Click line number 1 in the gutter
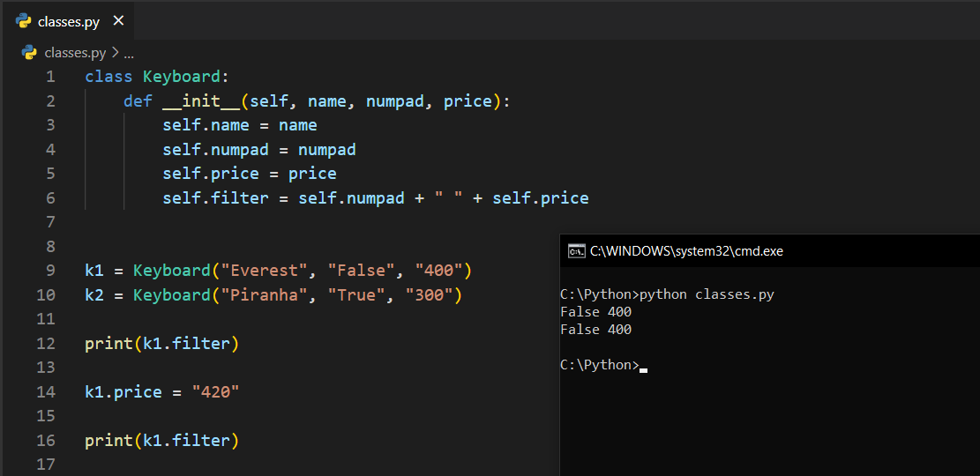The width and height of the screenshot is (980, 476). pos(50,77)
